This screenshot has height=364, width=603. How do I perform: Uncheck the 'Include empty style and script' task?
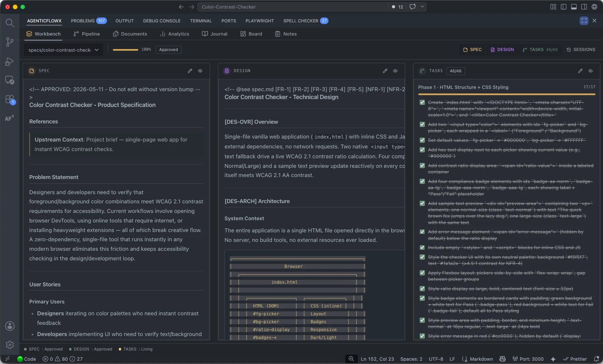(422, 247)
